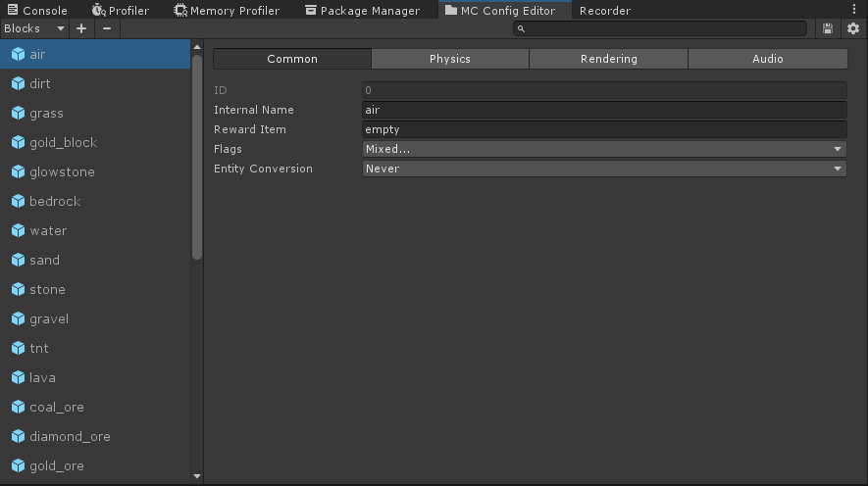Open the Package Manager tab
Viewport: 868px width, 486px height.
click(363, 10)
